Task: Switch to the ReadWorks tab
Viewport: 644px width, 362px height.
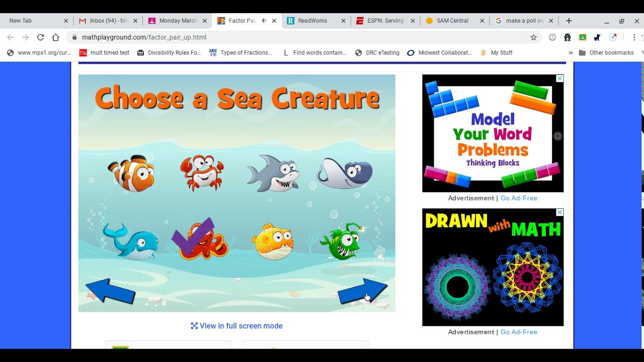Action: (x=316, y=21)
